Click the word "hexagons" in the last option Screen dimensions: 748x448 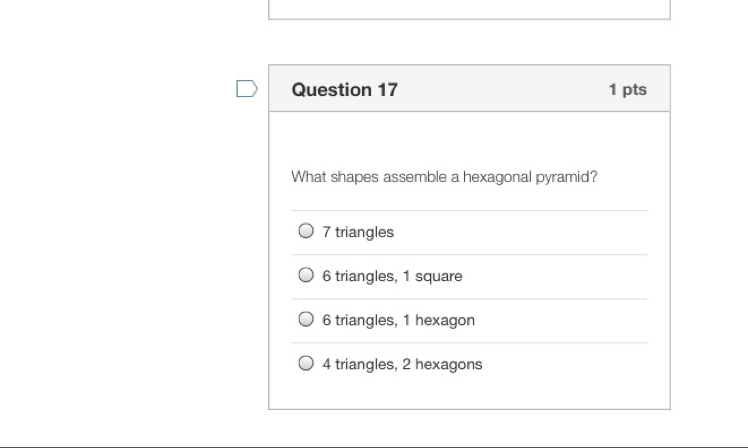450,364
